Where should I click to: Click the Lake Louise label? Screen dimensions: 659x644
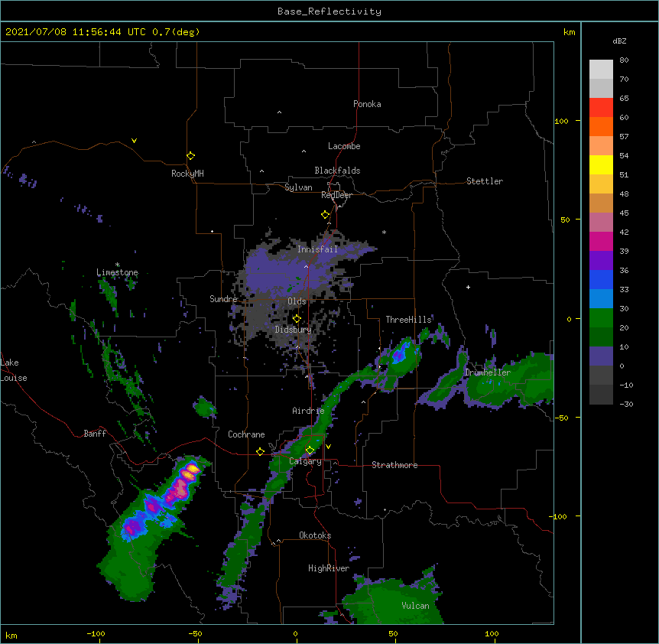pyautogui.click(x=14, y=370)
